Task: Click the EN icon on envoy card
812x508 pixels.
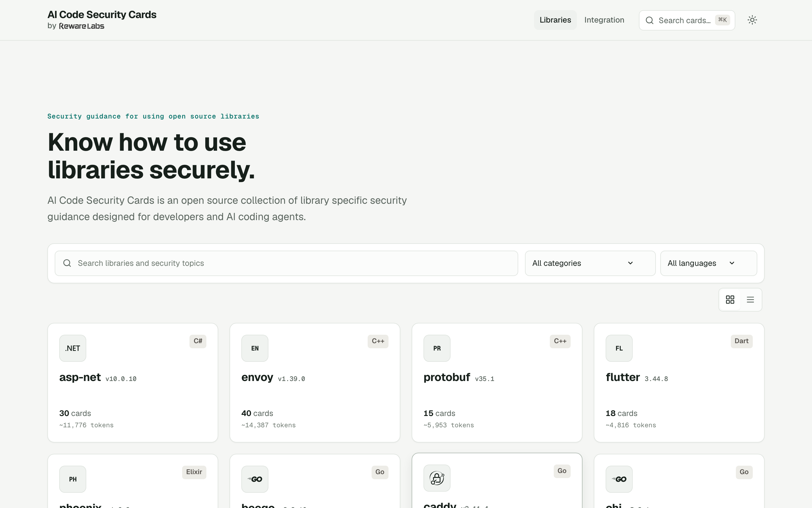Action: click(x=255, y=348)
